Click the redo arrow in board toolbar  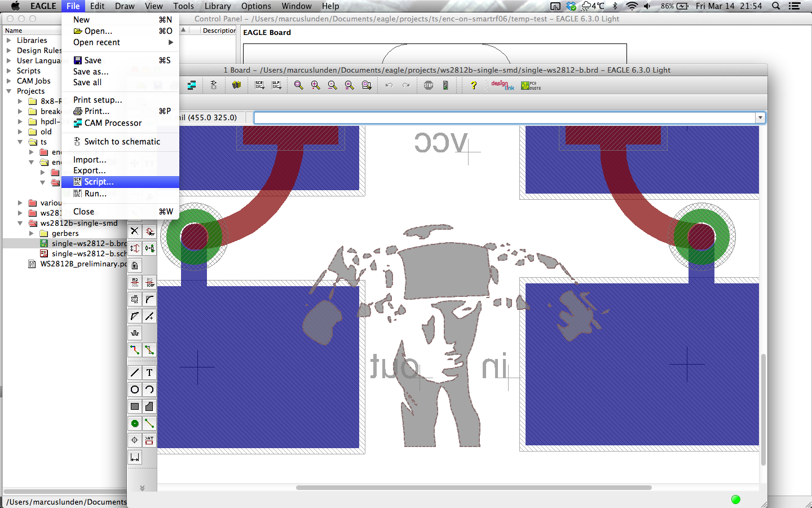pyautogui.click(x=406, y=85)
